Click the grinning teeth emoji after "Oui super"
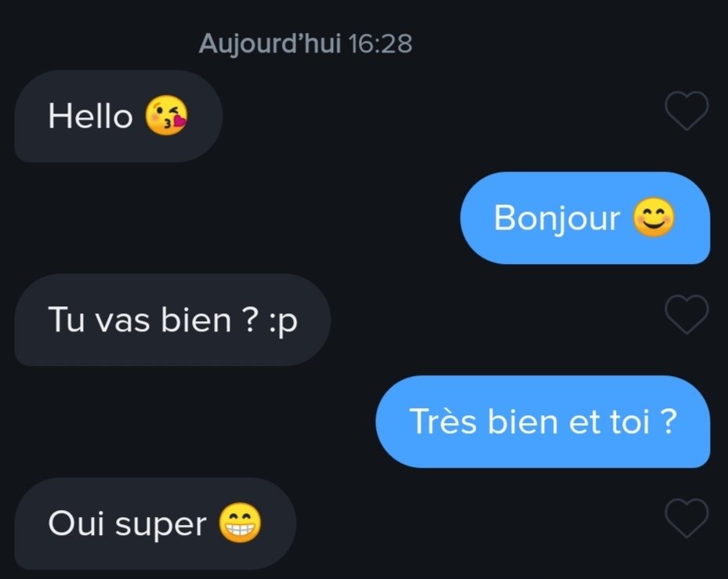 (x=240, y=523)
